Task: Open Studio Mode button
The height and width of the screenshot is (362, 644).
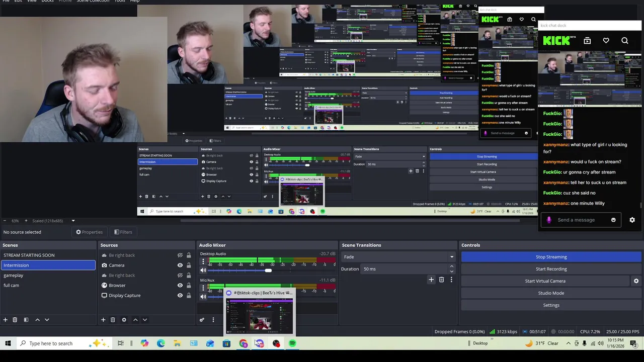Action: [x=551, y=293]
